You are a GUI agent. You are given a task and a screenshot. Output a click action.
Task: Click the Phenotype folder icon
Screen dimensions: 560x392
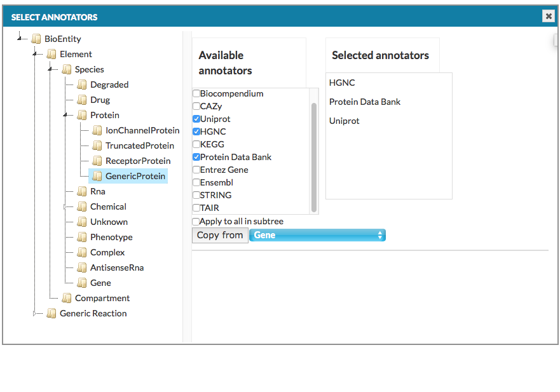click(x=82, y=237)
